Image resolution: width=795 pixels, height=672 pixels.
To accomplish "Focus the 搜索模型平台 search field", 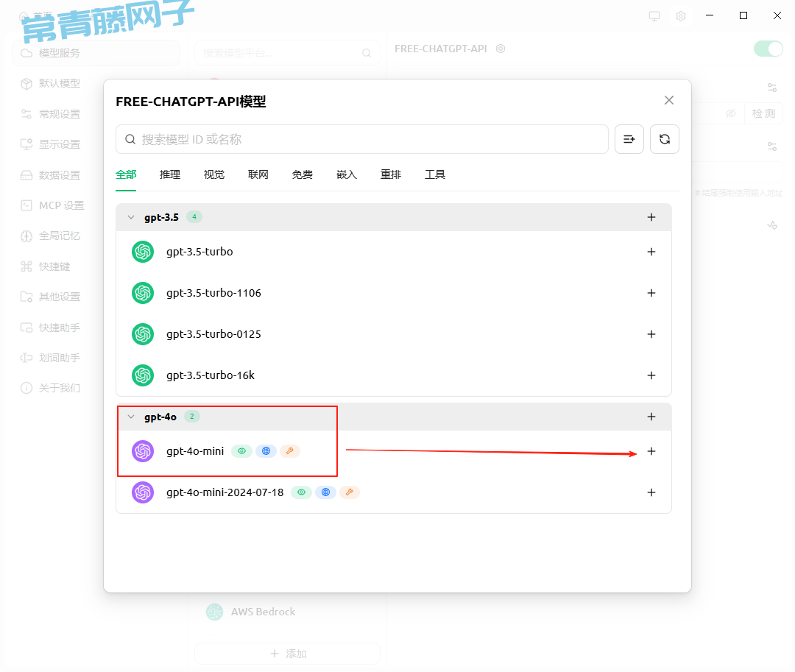I will click(288, 53).
